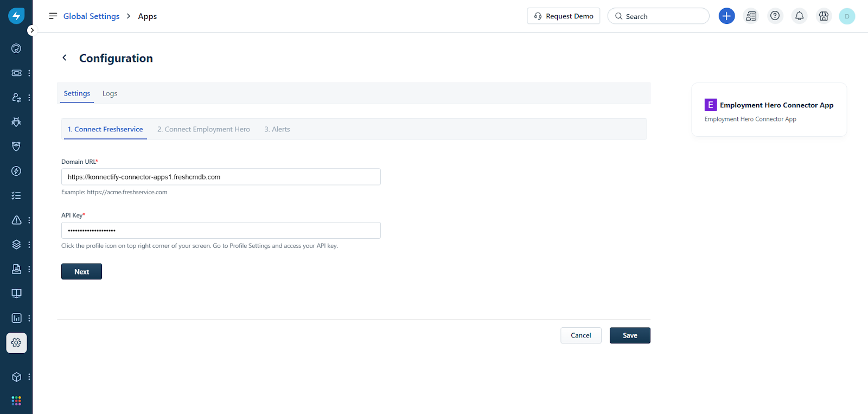
Task: Click the Configuration page heading
Action: (x=116, y=58)
